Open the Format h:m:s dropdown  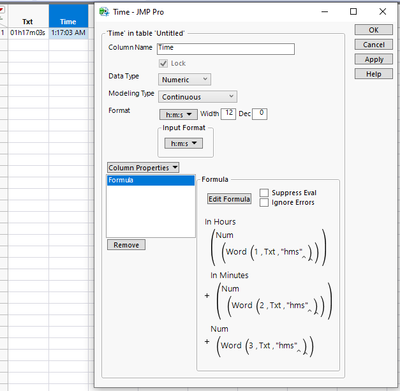click(178, 114)
